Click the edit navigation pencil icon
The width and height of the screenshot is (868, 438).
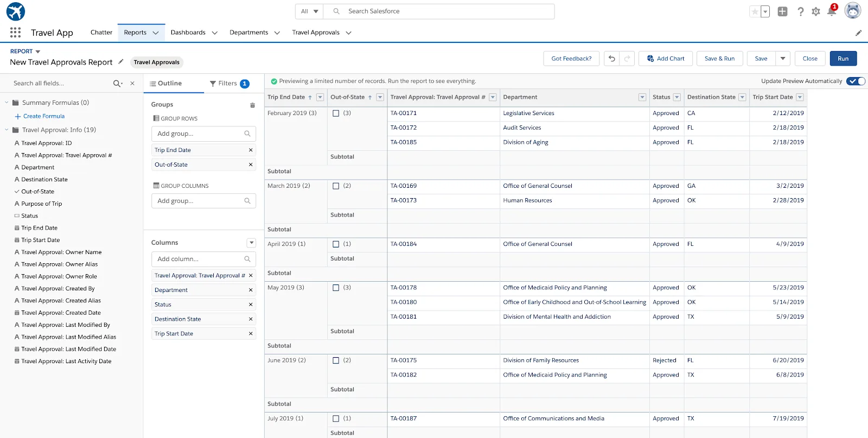(858, 33)
